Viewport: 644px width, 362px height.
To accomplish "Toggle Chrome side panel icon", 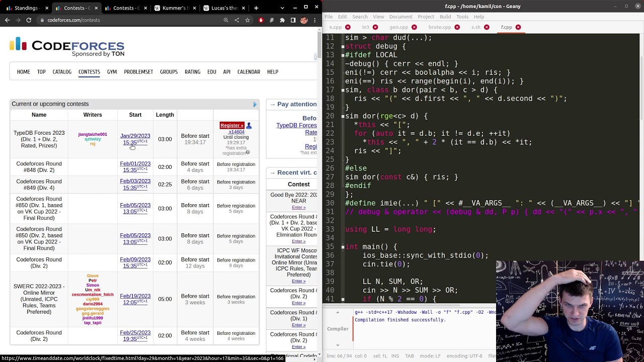I will tap(293, 20).
